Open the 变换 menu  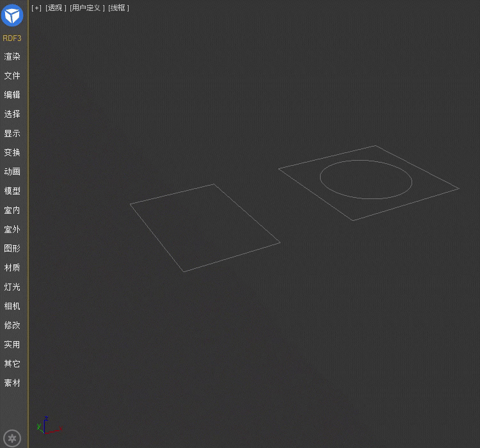coord(12,152)
